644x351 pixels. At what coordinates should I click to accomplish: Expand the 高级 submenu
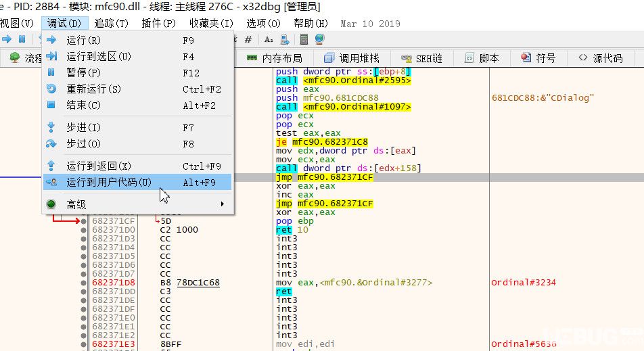137,204
